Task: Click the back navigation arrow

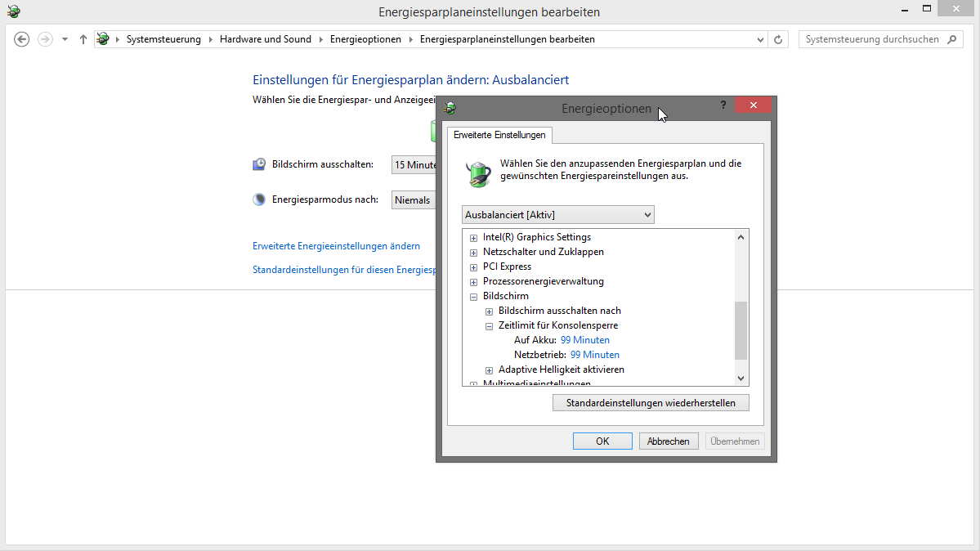Action: (x=22, y=39)
